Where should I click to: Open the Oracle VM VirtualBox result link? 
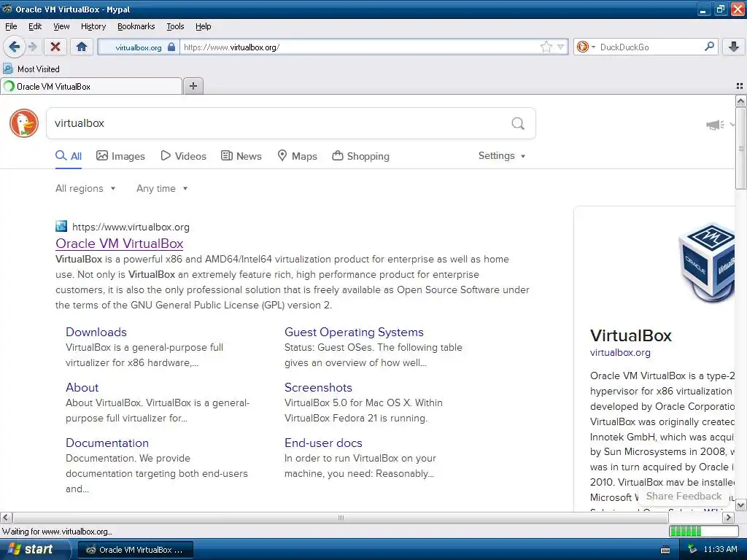click(x=120, y=244)
